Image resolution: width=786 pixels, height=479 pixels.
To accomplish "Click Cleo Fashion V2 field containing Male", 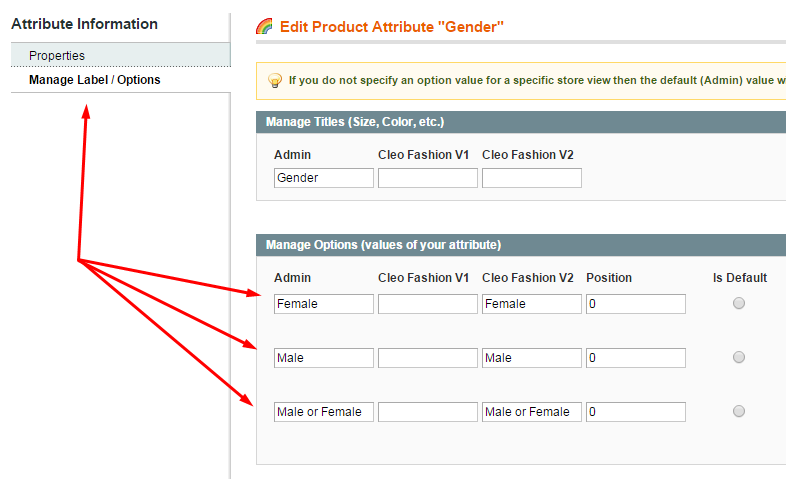I will [532, 358].
